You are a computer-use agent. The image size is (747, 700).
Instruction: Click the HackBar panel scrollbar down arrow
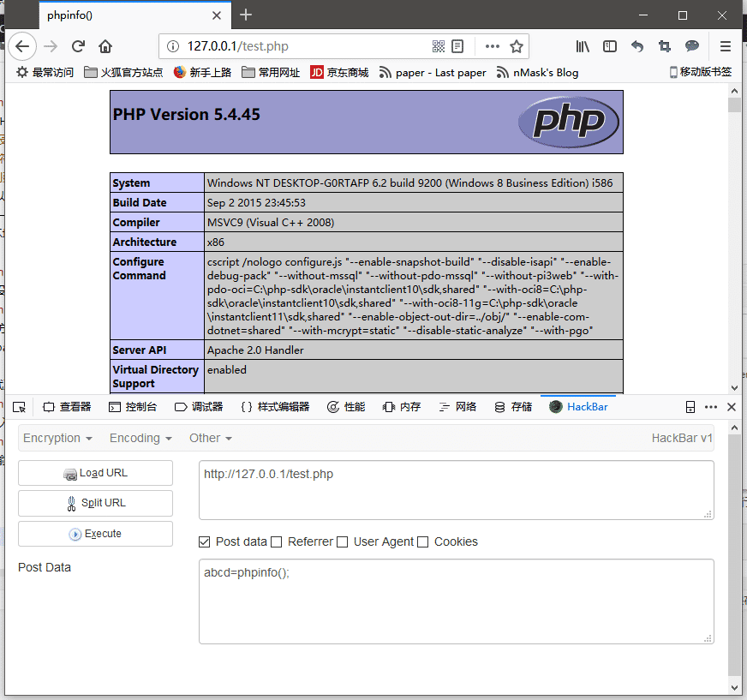tap(734, 688)
